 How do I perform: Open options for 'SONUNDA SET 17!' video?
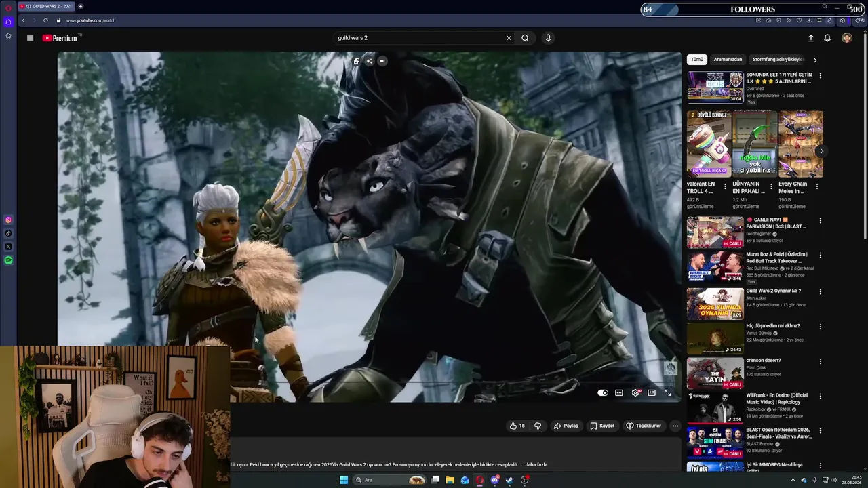pyautogui.click(x=821, y=76)
